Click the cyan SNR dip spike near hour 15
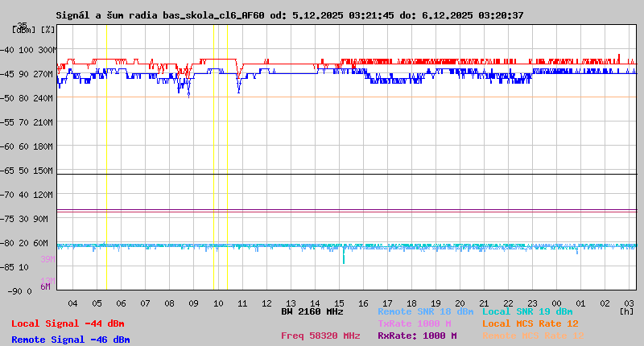 (x=344, y=257)
